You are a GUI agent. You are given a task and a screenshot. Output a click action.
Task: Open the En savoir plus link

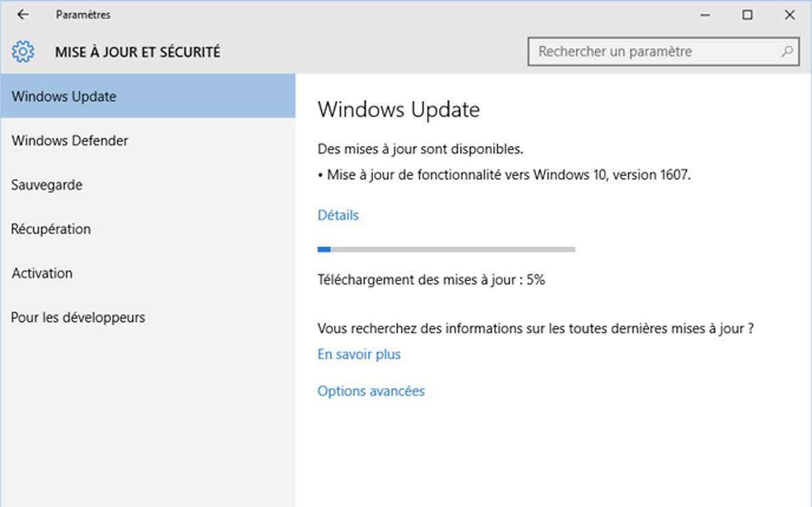coord(359,354)
